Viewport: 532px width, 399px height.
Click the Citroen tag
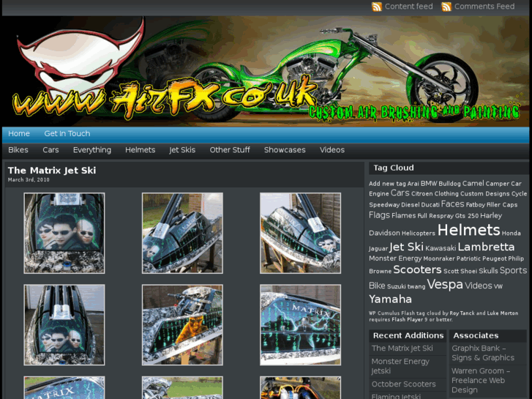click(x=422, y=194)
